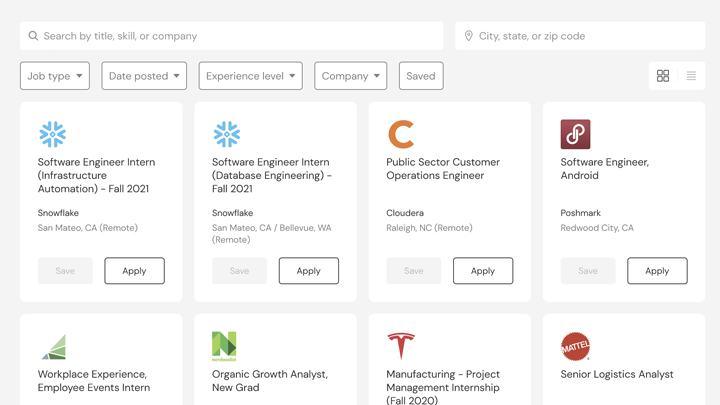This screenshot has height=405, width=720.
Task: Click the Mattel company logo
Action: pos(575,346)
